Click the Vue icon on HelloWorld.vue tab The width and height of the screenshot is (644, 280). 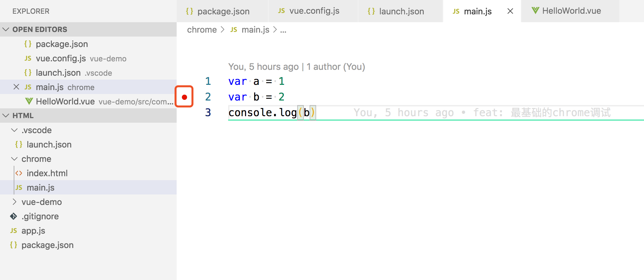pos(535,10)
